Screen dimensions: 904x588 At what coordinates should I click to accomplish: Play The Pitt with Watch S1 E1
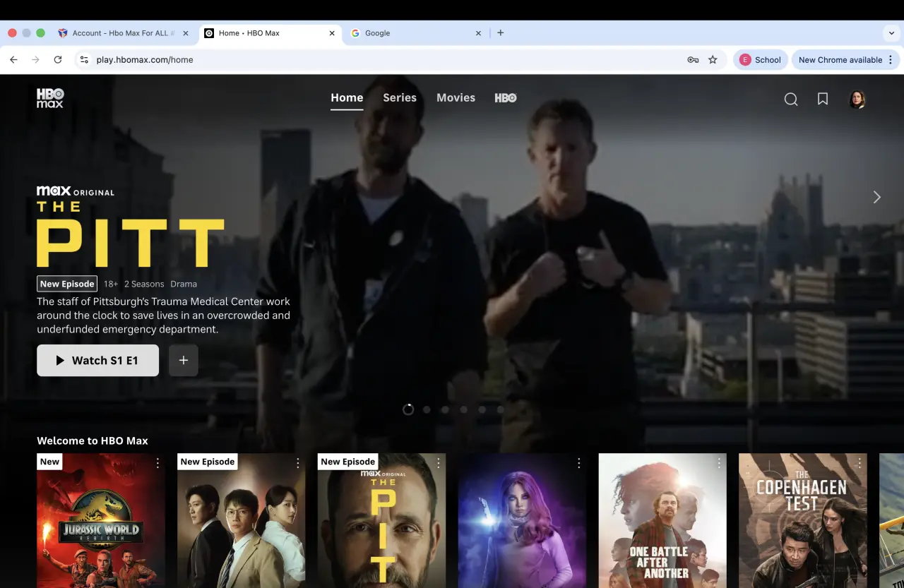[97, 360]
